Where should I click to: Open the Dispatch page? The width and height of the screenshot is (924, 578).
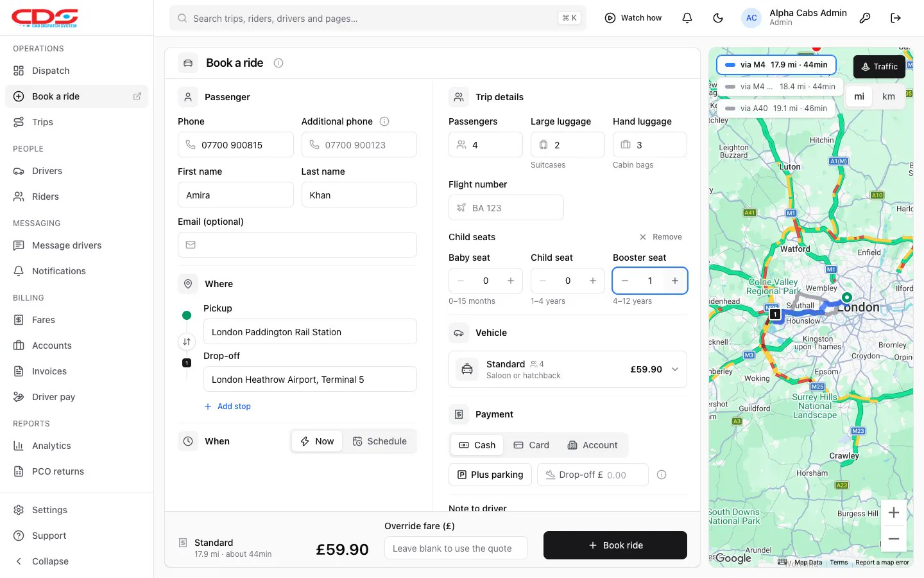[x=77, y=71]
